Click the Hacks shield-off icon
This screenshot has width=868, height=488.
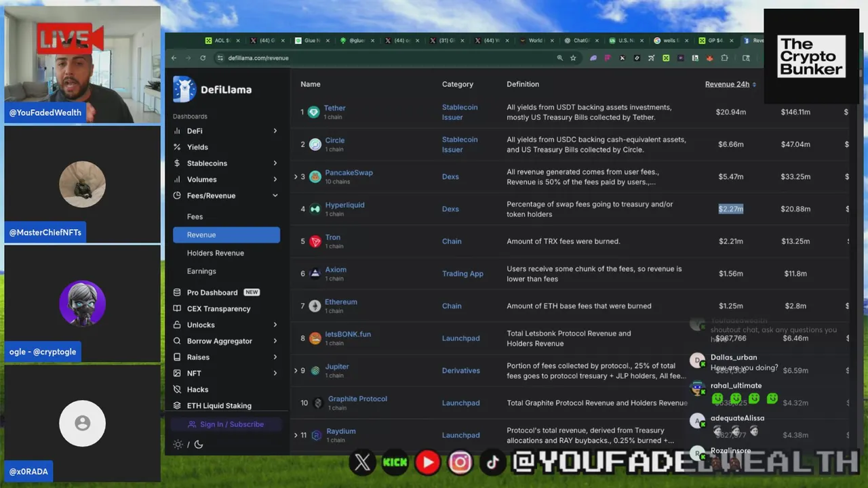point(177,390)
